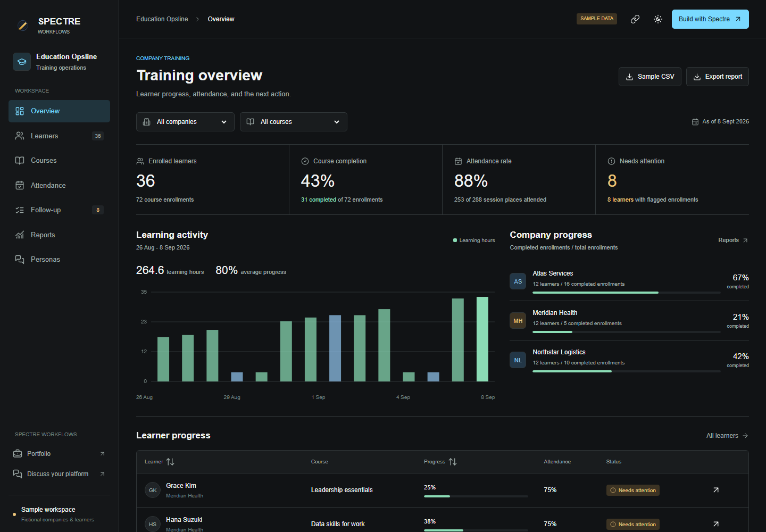Click the 31 completed link text
This screenshot has height=532, width=766.
[319, 200]
